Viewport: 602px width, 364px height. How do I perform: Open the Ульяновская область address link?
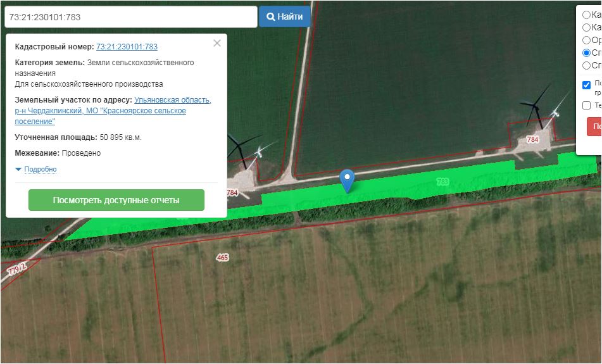click(x=172, y=100)
